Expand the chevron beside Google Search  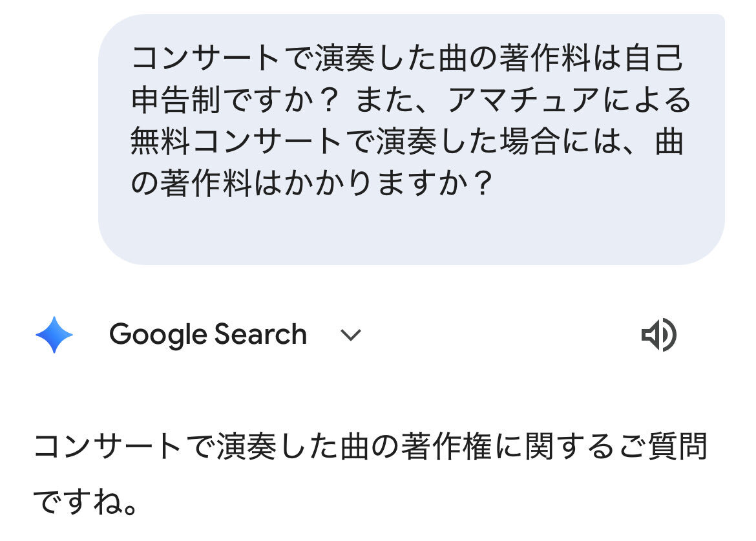coord(350,335)
